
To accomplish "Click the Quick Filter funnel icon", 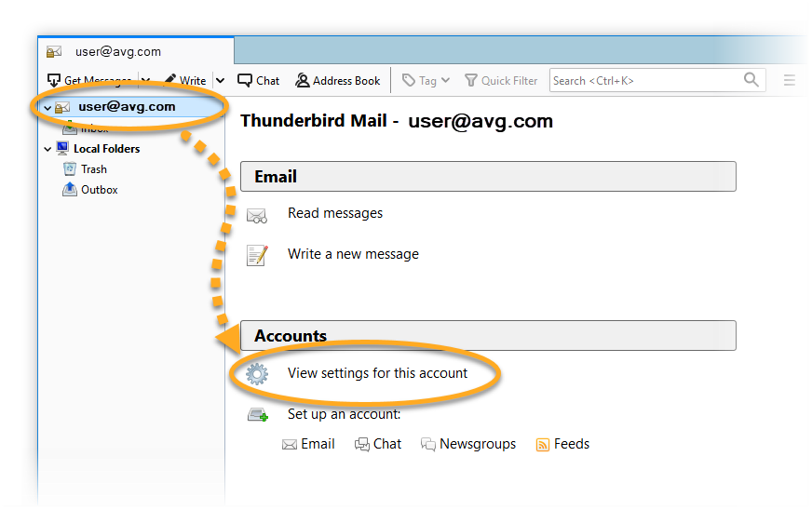I will point(470,80).
